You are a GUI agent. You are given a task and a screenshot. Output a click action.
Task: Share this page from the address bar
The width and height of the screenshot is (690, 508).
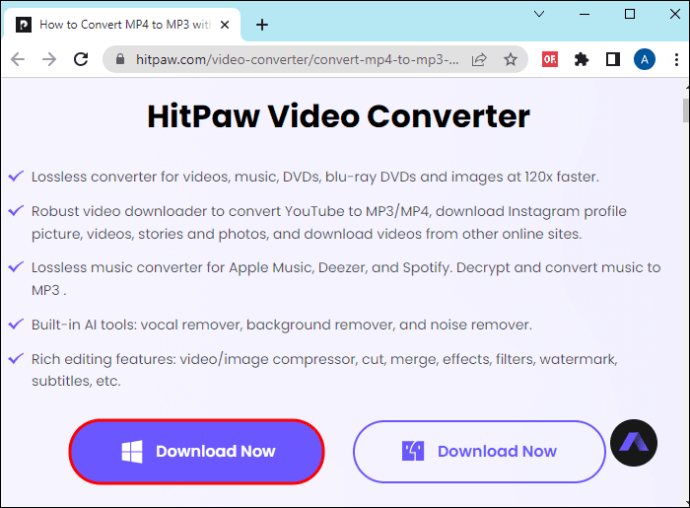pyautogui.click(x=479, y=59)
